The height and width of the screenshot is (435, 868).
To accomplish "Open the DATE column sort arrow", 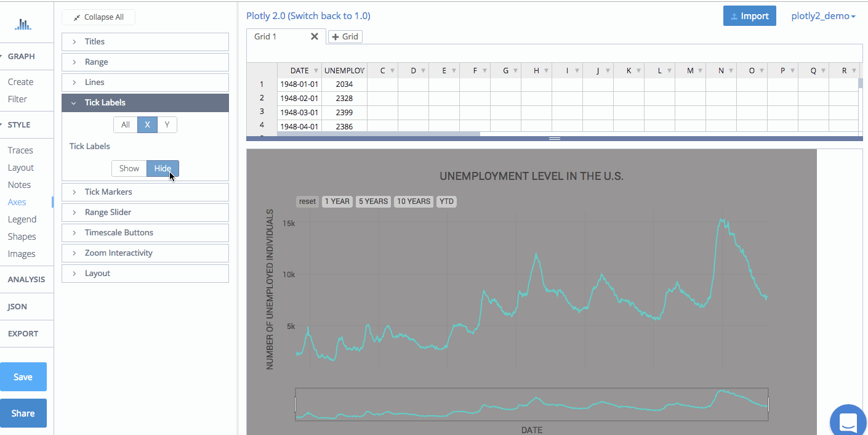I will click(x=316, y=71).
